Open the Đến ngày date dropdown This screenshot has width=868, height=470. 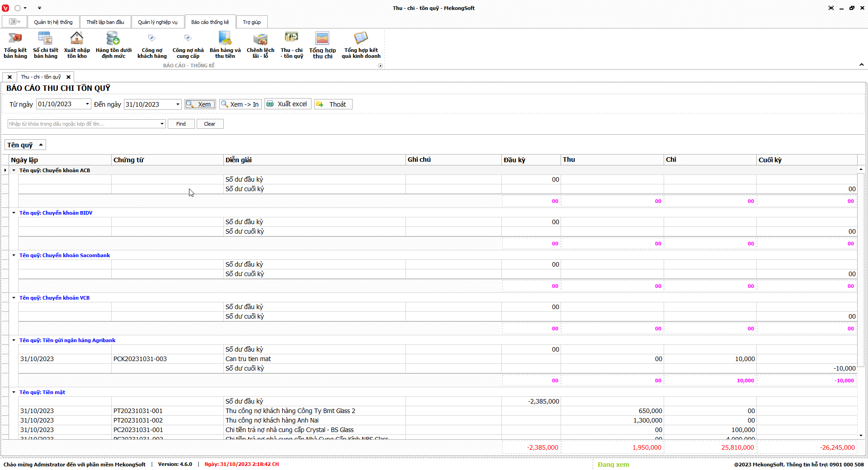pyautogui.click(x=178, y=104)
